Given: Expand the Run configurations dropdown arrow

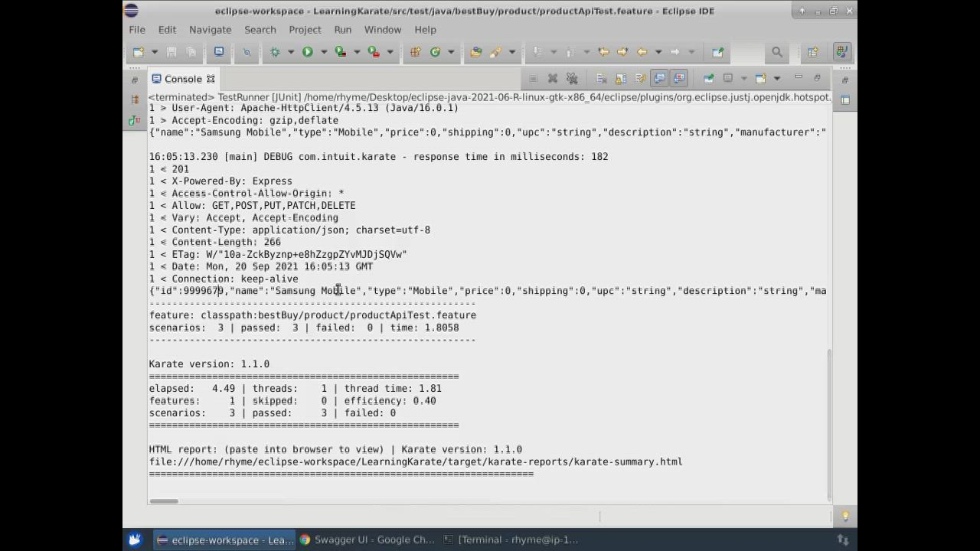Looking at the screenshot, I should point(324,52).
